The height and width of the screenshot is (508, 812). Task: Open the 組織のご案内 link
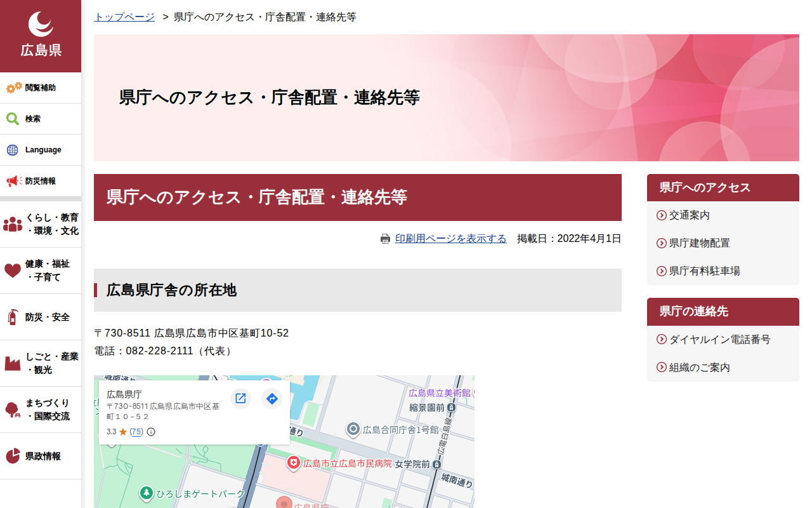pyautogui.click(x=700, y=368)
